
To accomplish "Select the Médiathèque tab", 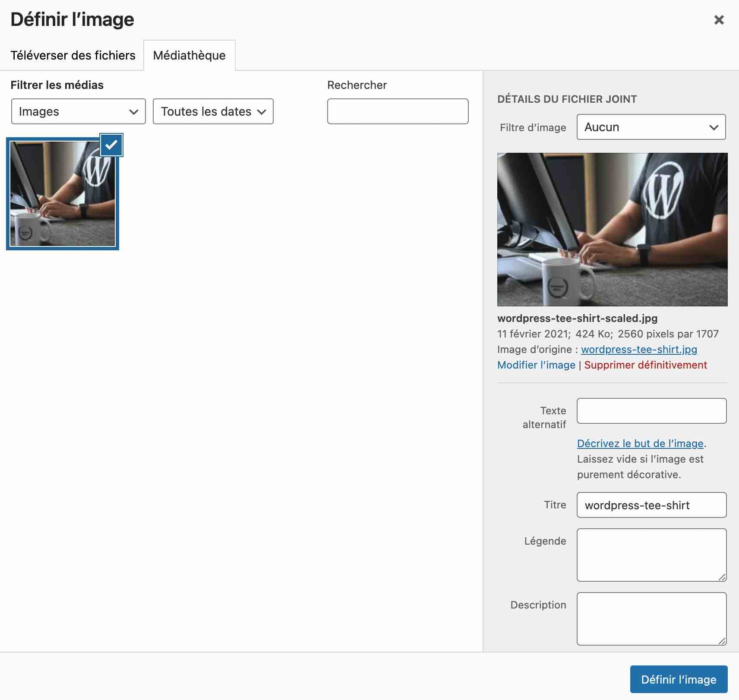I will 189,55.
